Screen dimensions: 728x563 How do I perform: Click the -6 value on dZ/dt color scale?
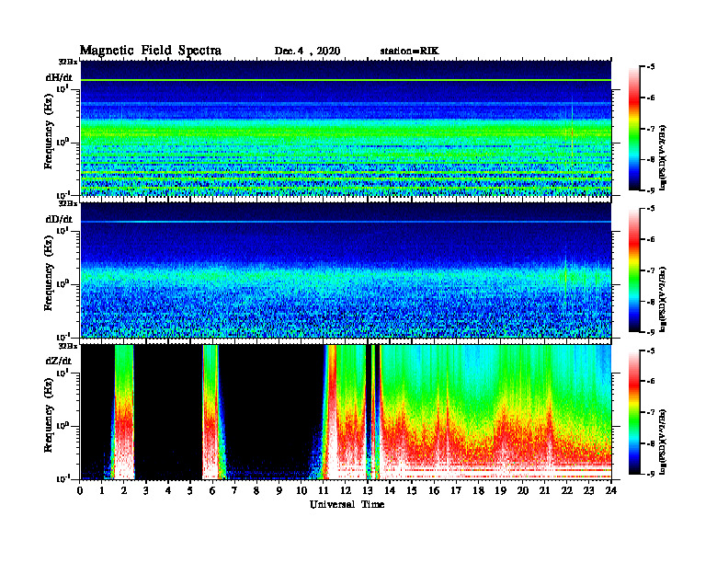click(651, 381)
